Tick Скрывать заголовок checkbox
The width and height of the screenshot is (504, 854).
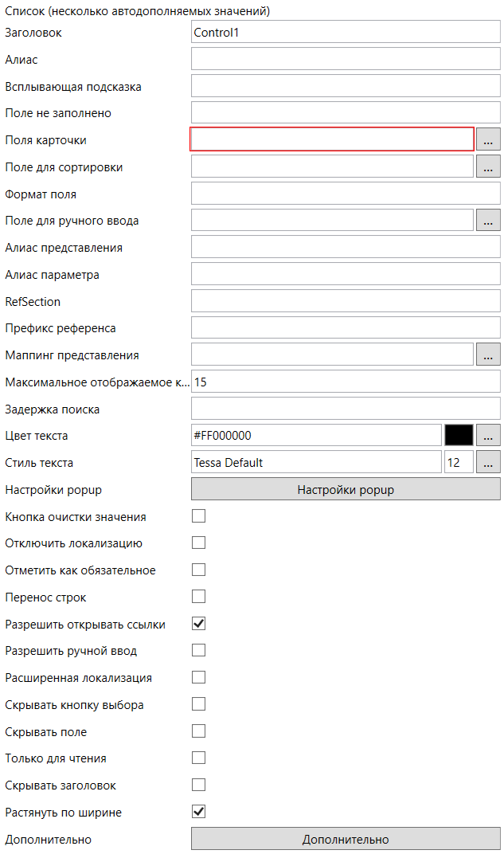(199, 785)
